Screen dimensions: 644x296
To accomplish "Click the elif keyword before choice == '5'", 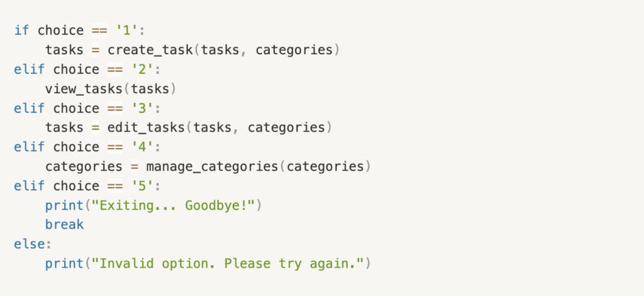I will click(x=30, y=186).
